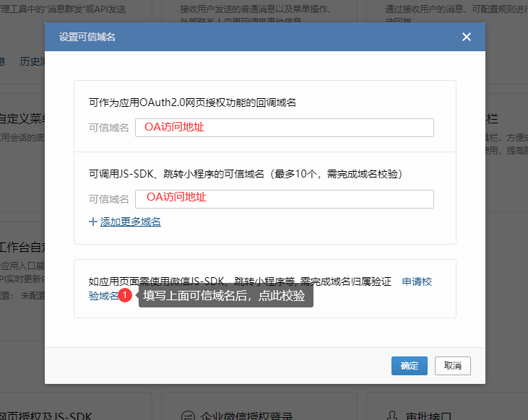The height and width of the screenshot is (420, 528).
Task: Select the 企业微信授权登录 heading in the background
Action: [x=246, y=416]
